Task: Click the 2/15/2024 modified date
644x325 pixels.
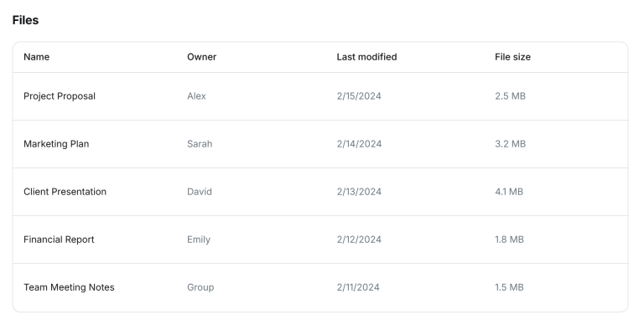Action: 359,96
